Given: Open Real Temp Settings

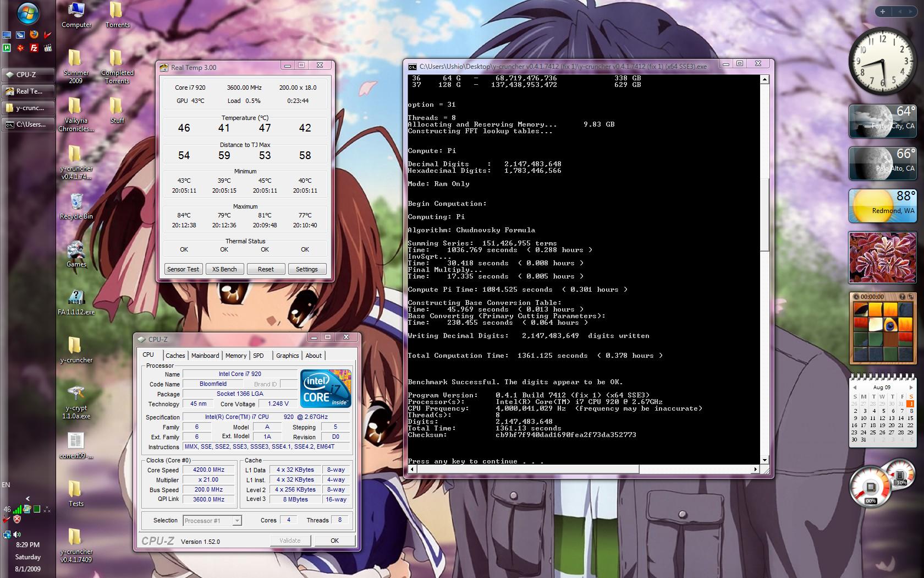Looking at the screenshot, I should [306, 269].
